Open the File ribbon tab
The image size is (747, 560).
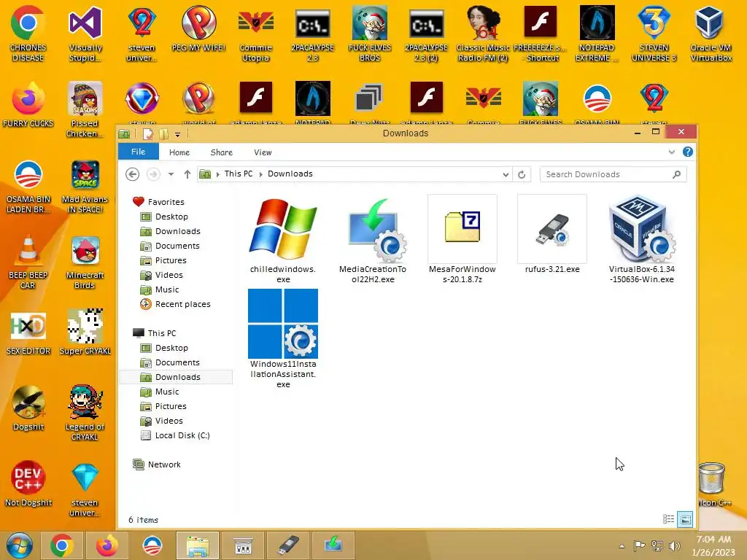[x=138, y=152]
